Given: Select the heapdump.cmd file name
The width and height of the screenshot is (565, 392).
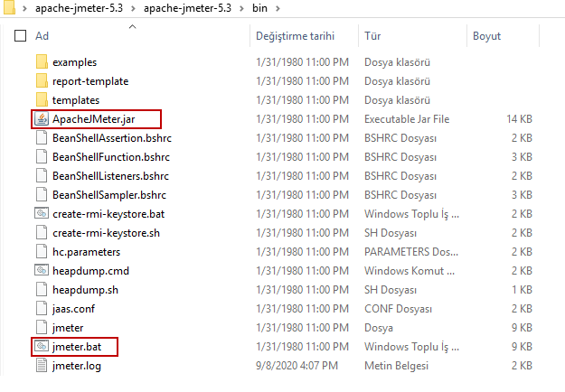Looking at the screenshot, I should (x=90, y=271).
